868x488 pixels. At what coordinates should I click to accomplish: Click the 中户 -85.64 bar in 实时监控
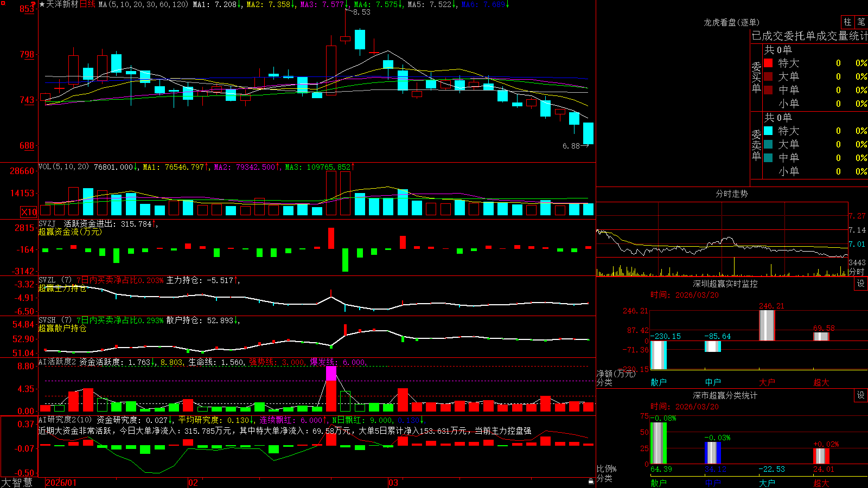pos(712,346)
